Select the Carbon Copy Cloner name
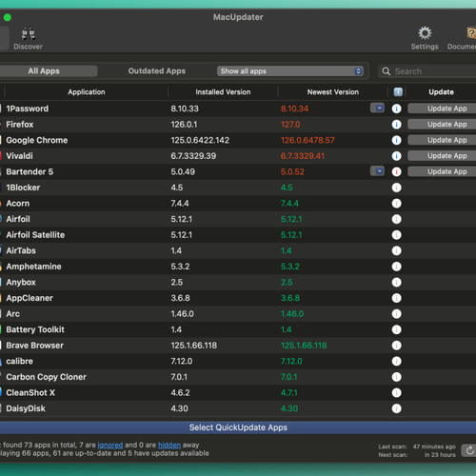Screen dimensions: 476x476 [47, 377]
